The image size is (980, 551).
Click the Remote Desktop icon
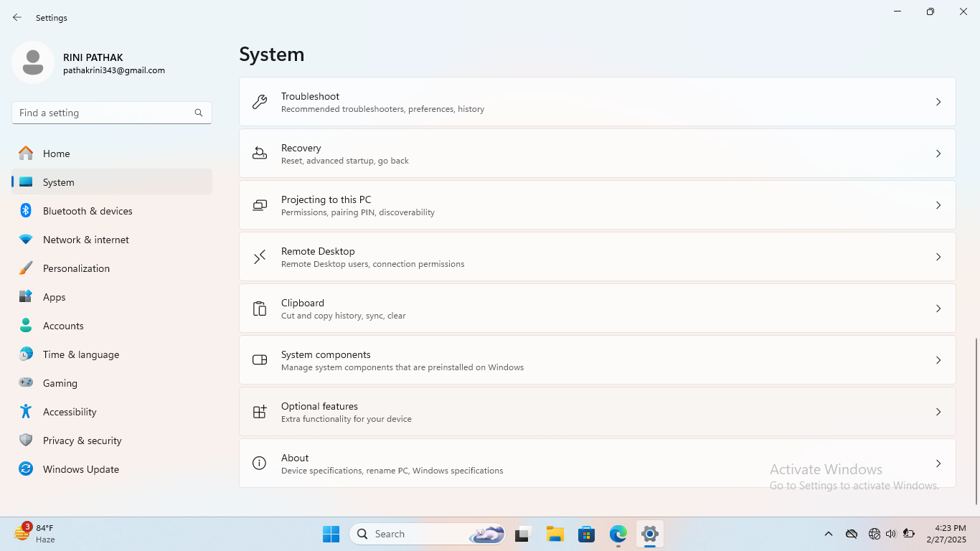[260, 257]
